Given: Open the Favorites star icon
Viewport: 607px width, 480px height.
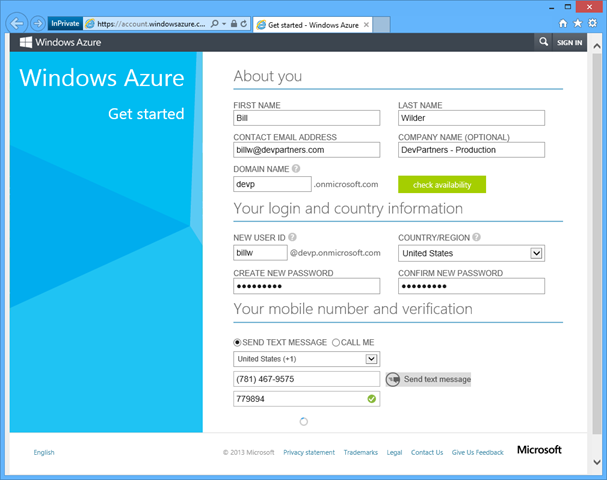Looking at the screenshot, I should coord(578,22).
